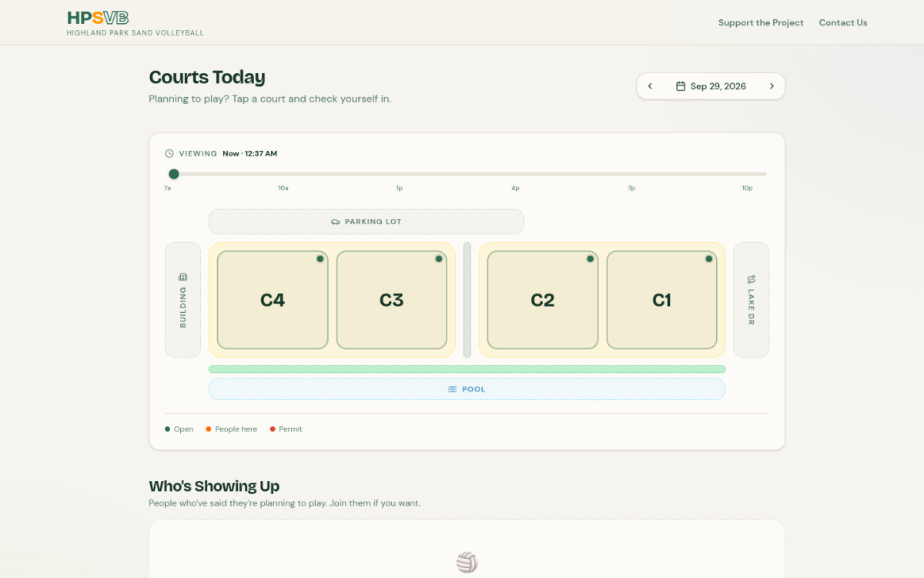The width and height of the screenshot is (924, 578).
Task: Select court C3
Action: (x=392, y=300)
